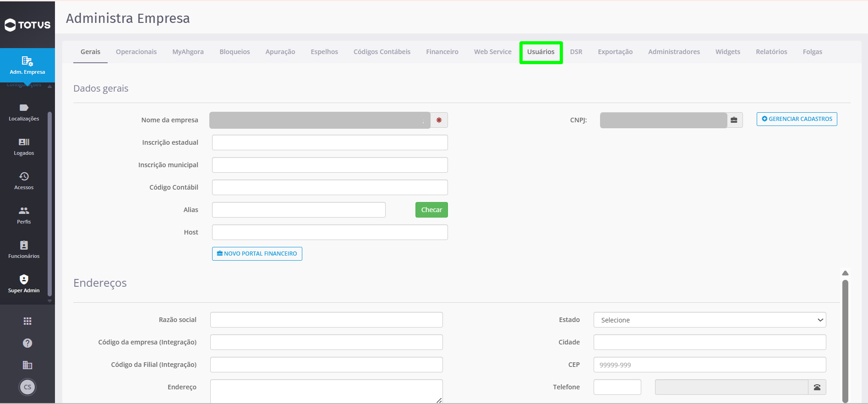Click Novo Portal Financeiro button
Image resolution: width=868 pixels, height=404 pixels.
tap(257, 254)
